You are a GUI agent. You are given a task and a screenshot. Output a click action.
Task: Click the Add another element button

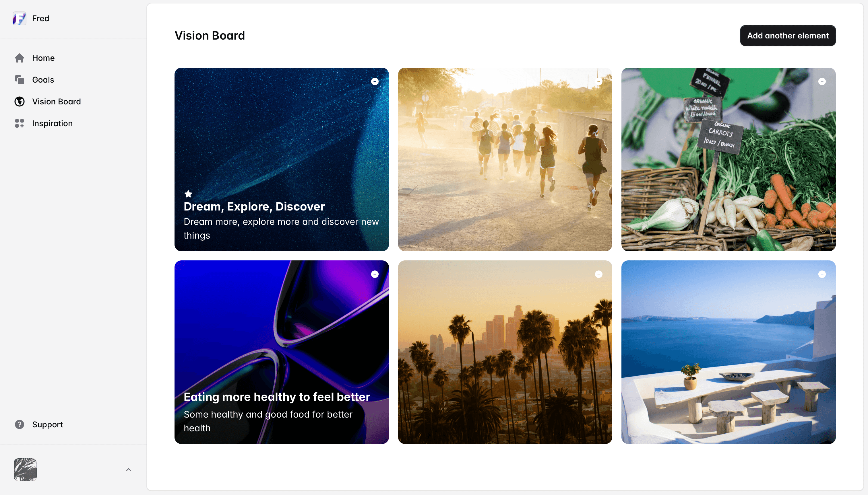788,35
